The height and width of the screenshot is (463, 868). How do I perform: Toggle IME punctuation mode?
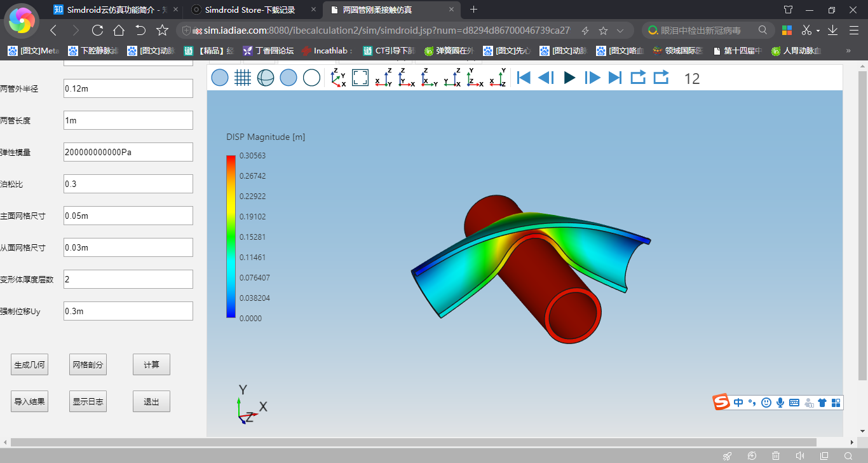[752, 403]
